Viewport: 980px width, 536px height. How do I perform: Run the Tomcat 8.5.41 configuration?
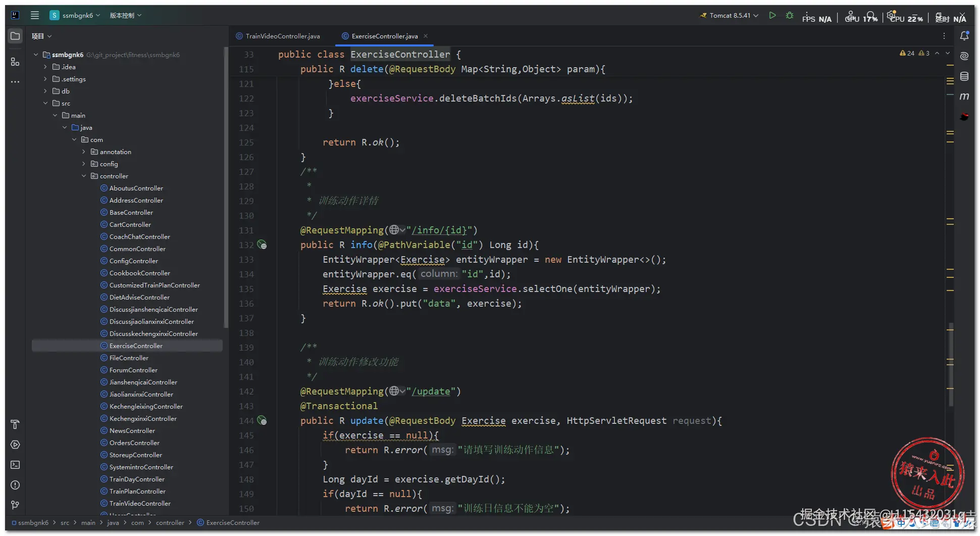[x=772, y=15]
